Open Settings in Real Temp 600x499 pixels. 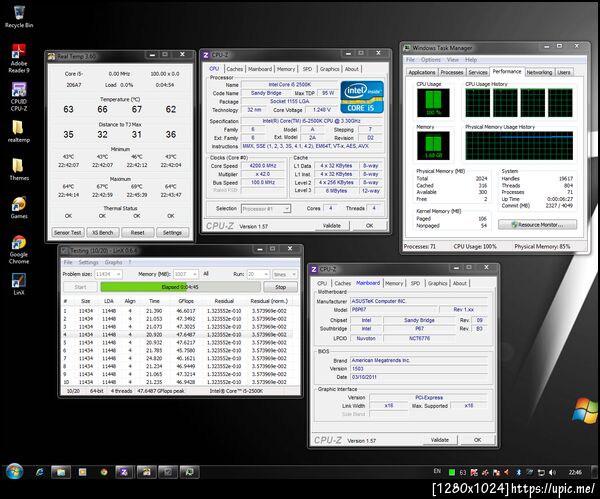coord(172,233)
